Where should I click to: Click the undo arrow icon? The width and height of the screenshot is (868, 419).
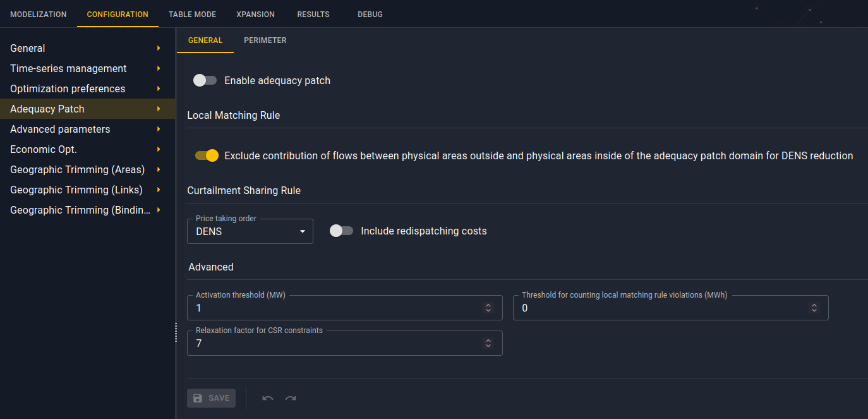[268, 398]
